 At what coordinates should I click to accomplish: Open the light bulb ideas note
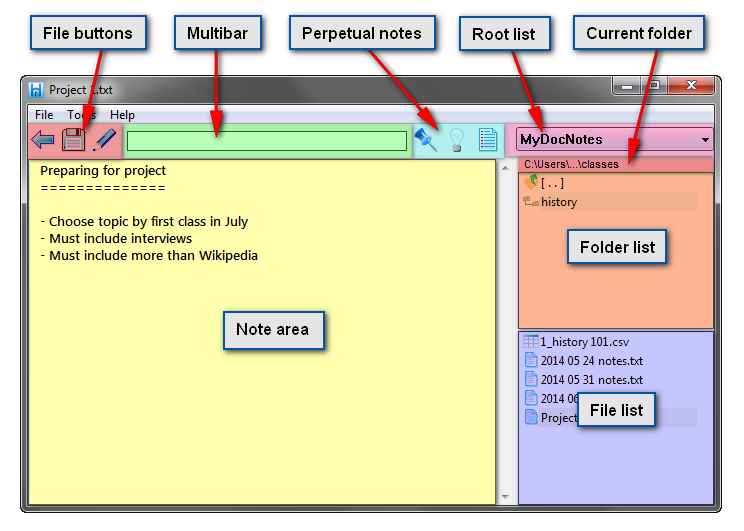coord(456,140)
